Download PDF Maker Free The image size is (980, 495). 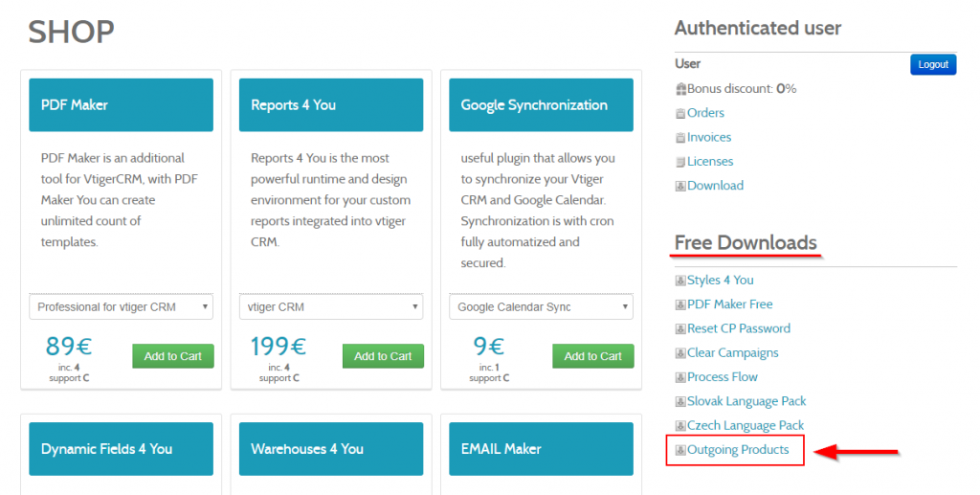[730, 304]
